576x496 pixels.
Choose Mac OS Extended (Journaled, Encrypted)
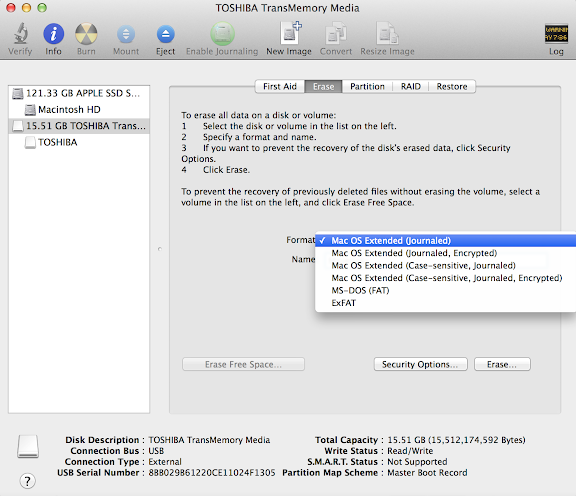tap(446, 253)
